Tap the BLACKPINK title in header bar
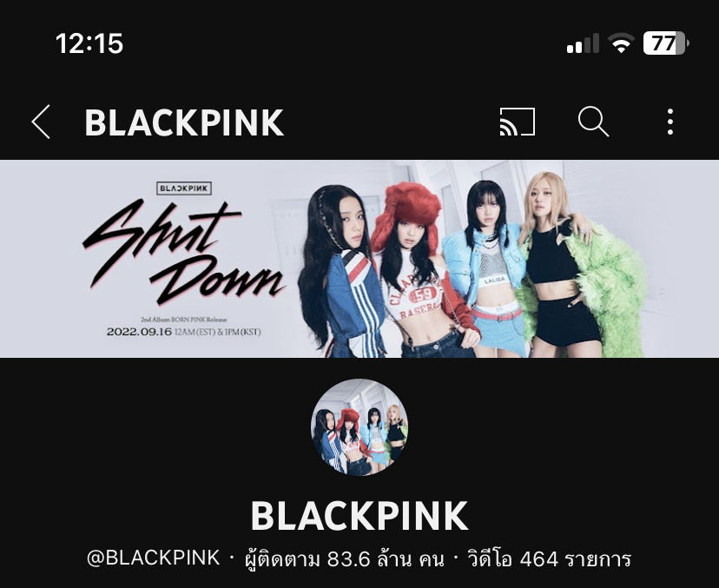 (x=184, y=123)
